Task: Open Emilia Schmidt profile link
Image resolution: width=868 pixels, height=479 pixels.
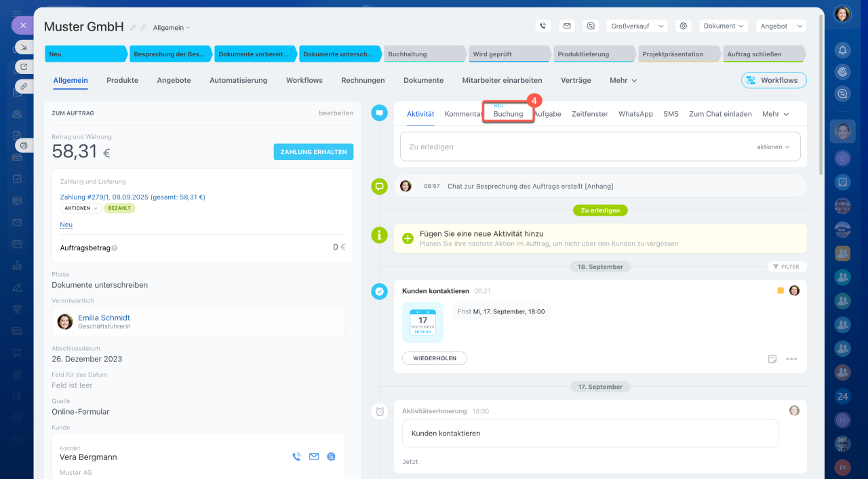Action: [x=104, y=318]
